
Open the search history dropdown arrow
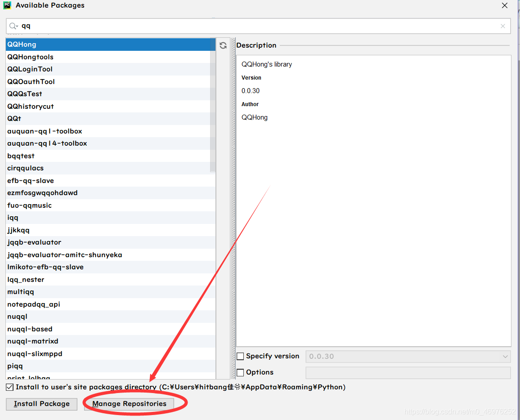(17, 27)
